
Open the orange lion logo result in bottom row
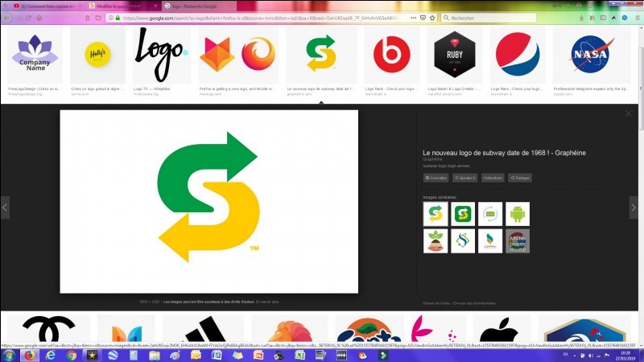coord(290,328)
